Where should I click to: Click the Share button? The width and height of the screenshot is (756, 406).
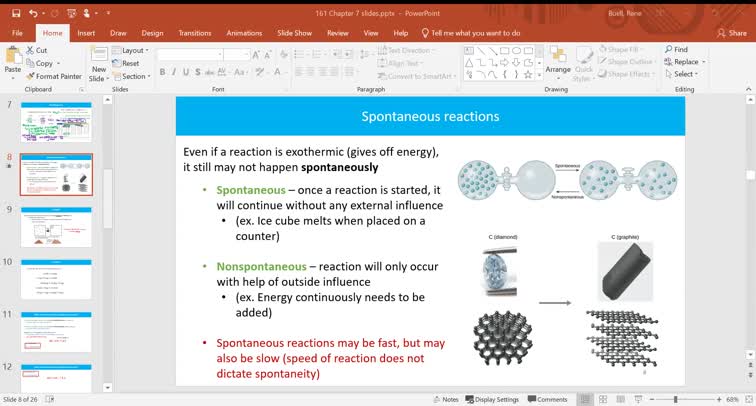(733, 33)
